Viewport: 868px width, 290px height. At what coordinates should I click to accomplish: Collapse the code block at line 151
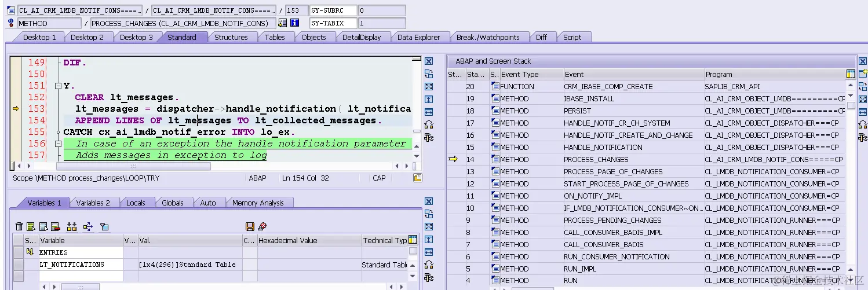click(58, 86)
